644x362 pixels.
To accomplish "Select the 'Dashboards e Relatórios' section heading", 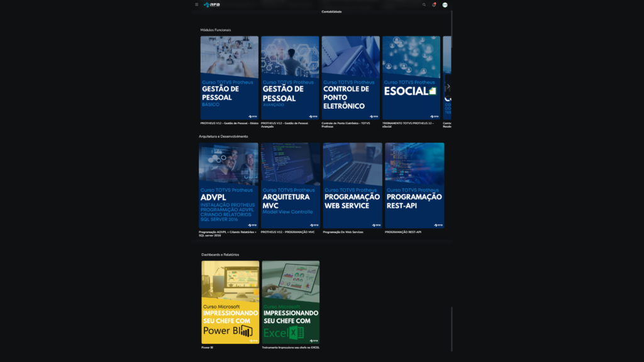I will coord(220,255).
